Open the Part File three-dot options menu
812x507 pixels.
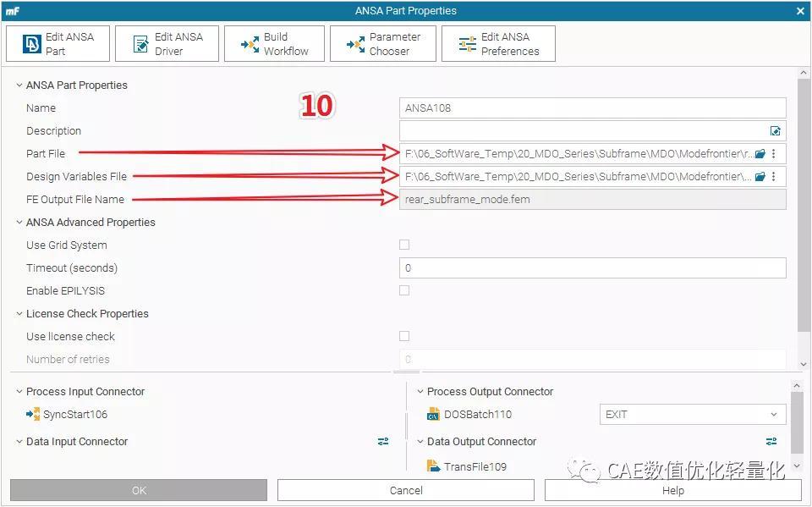pyautogui.click(x=774, y=154)
